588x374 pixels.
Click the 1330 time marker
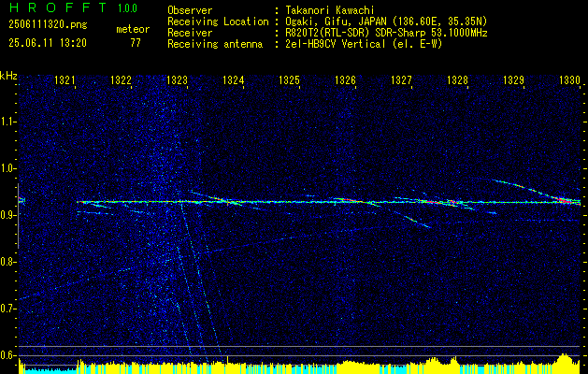(x=569, y=79)
